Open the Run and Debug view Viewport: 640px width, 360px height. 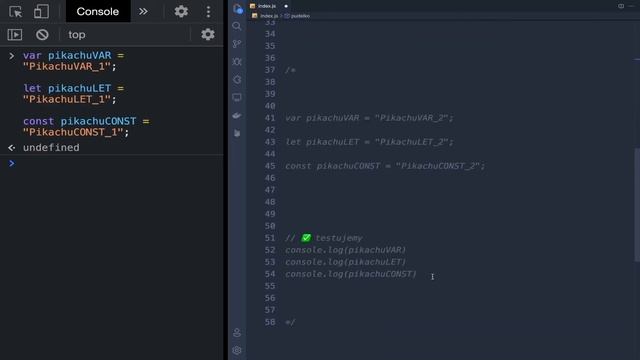[x=237, y=62]
